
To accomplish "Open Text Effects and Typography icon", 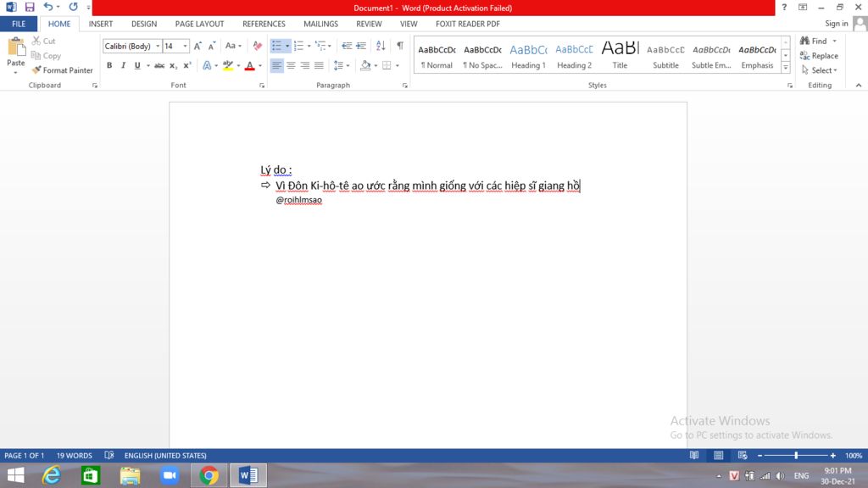I will [x=207, y=65].
